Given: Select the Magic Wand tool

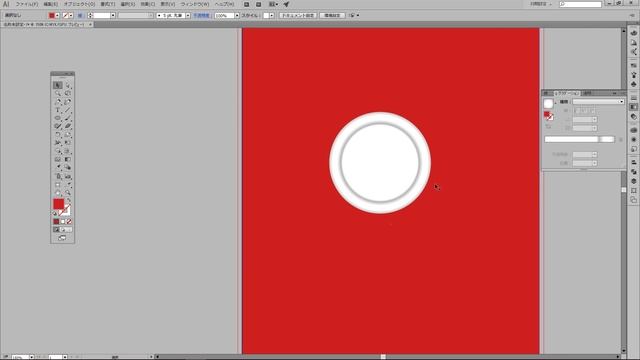Looking at the screenshot, I should (58, 93).
